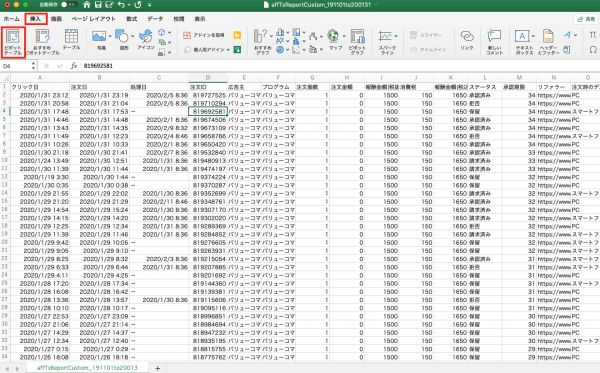Expand the Pictures (写真) dropdown arrow
The width and height of the screenshot is (600, 373).
(110, 37)
